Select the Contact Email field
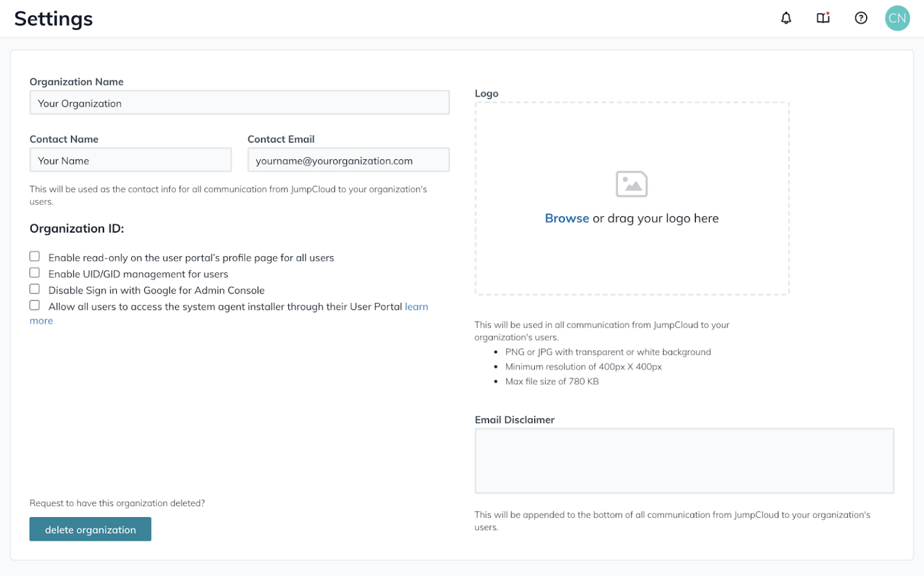 (x=348, y=160)
